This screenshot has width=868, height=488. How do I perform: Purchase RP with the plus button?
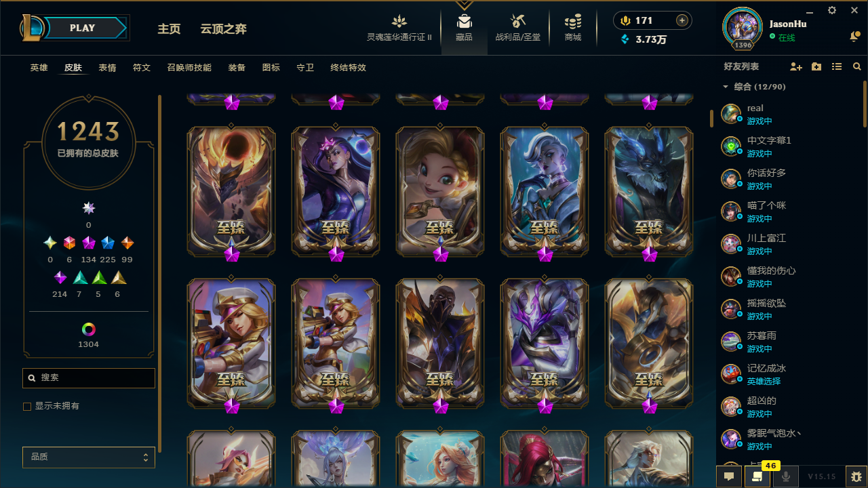point(682,20)
